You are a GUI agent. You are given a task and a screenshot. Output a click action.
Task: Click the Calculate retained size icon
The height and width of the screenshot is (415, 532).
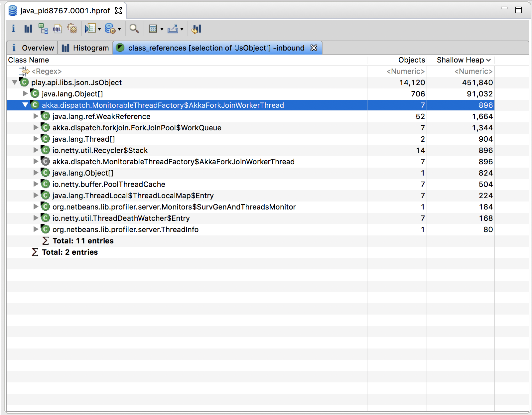point(153,29)
